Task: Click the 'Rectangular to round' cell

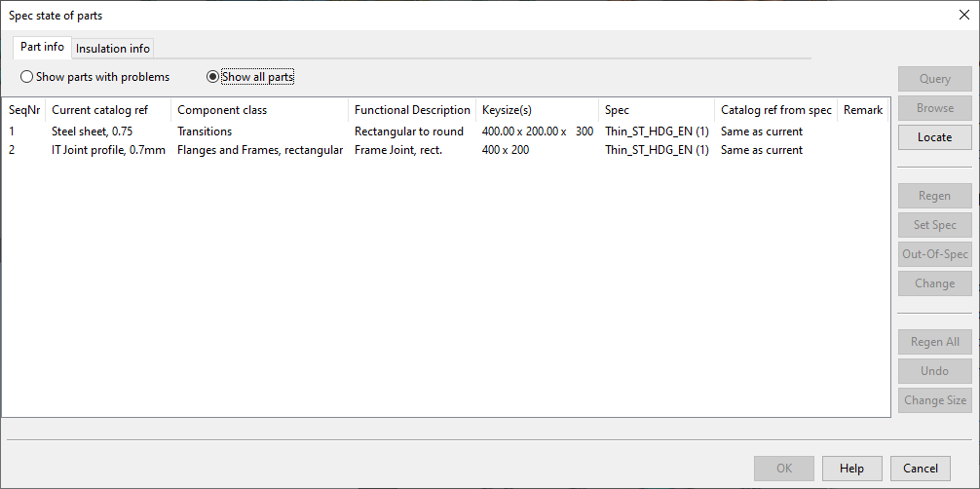Action: [408, 132]
